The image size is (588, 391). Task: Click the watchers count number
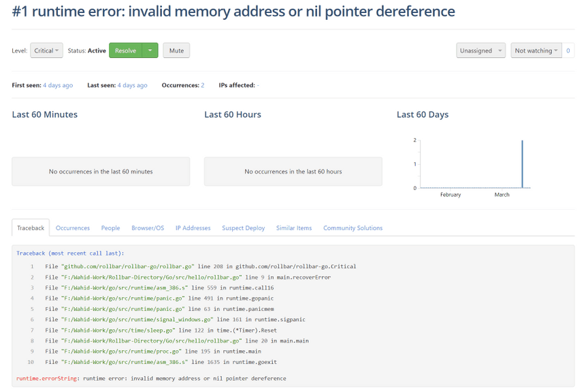[x=568, y=50]
